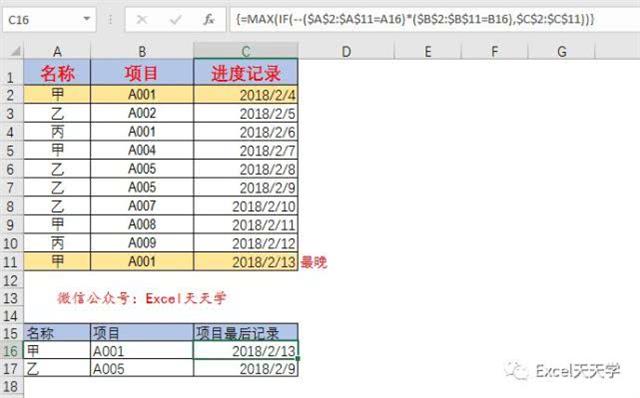Click header cell 项目最后记录

(246, 333)
